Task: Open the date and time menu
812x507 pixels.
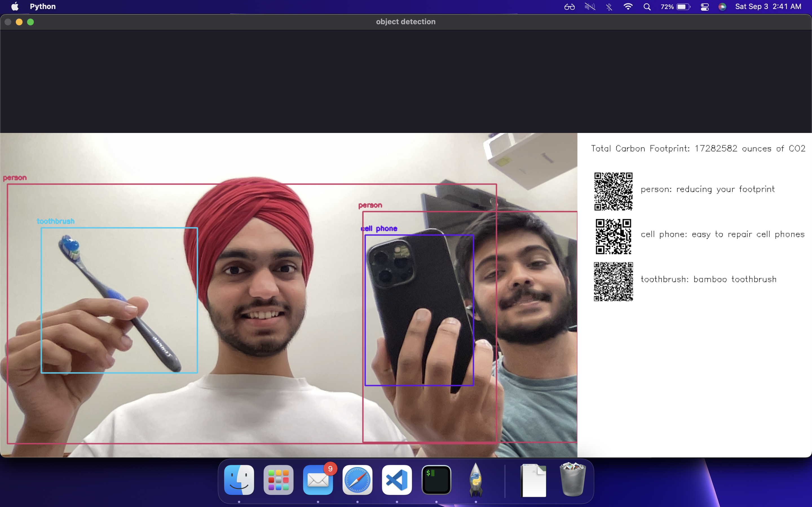Action: [768, 7]
